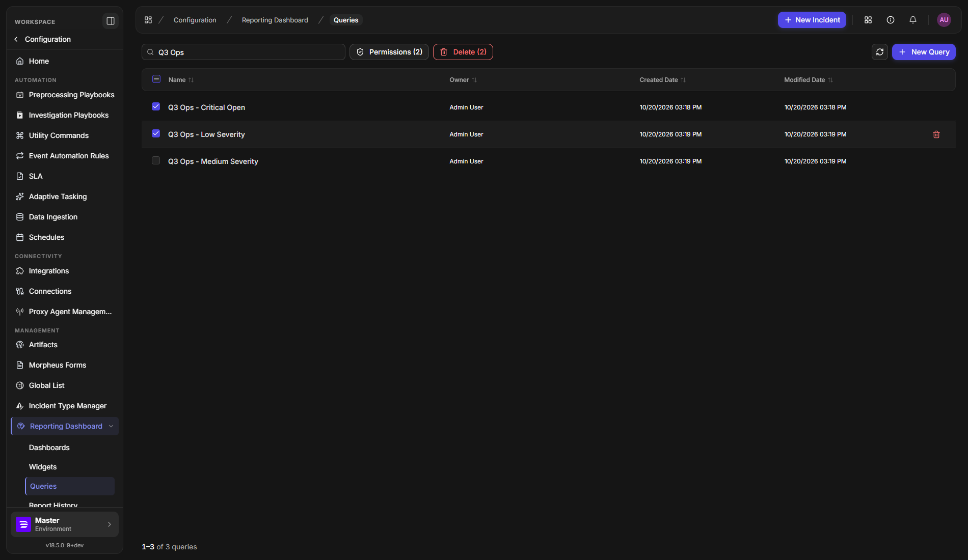Click the Adaptive Tasking sparkle icon
Image resolution: width=968 pixels, height=560 pixels.
20,197
